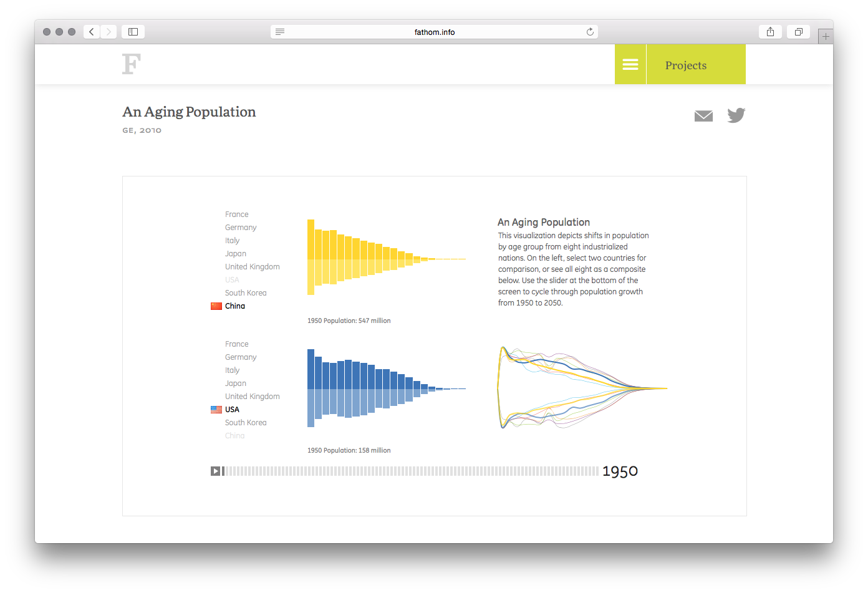The image size is (868, 593).
Task: Show all tabs with the tab overview icon
Action: pyautogui.click(x=798, y=31)
